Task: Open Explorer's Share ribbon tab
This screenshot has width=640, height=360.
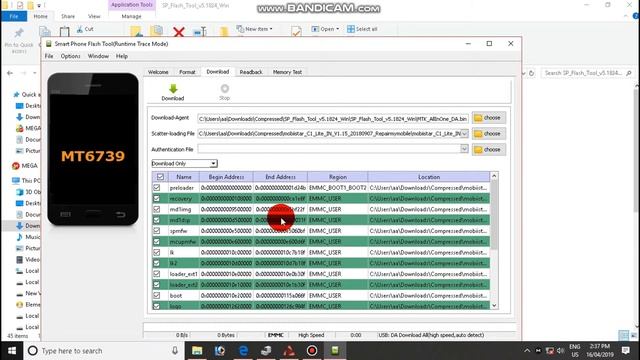Action: pos(68,16)
